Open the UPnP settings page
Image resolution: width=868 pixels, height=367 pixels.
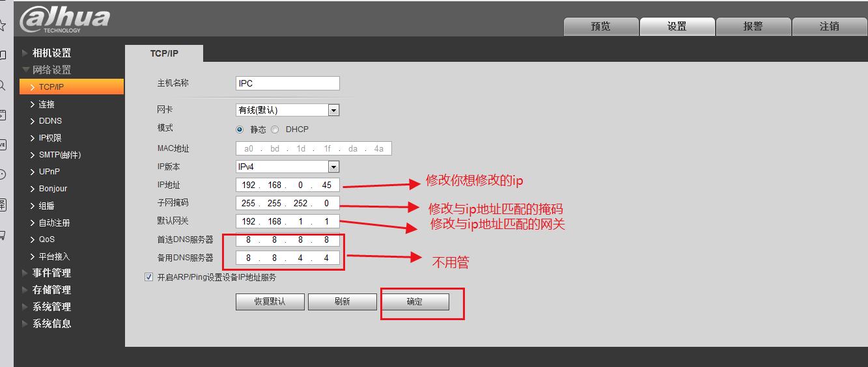(49, 172)
